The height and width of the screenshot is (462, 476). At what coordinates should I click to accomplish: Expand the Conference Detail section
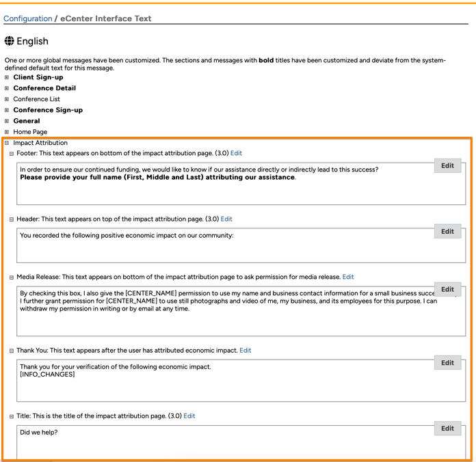(x=7, y=88)
